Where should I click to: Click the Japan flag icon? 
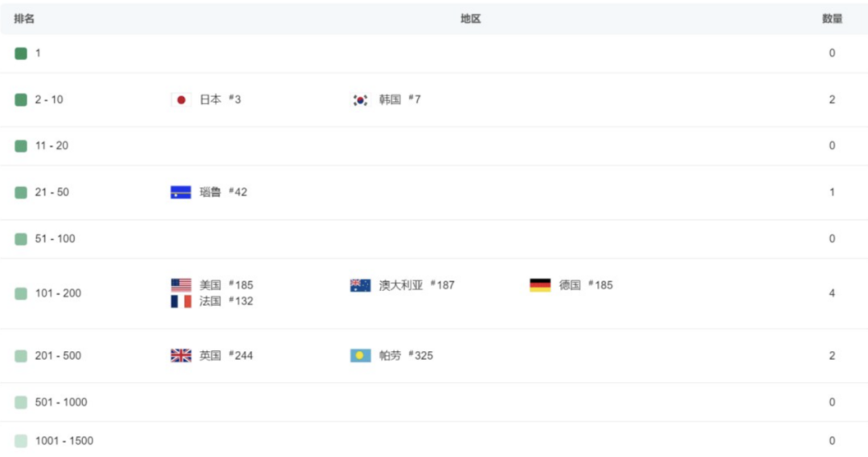pos(181,100)
